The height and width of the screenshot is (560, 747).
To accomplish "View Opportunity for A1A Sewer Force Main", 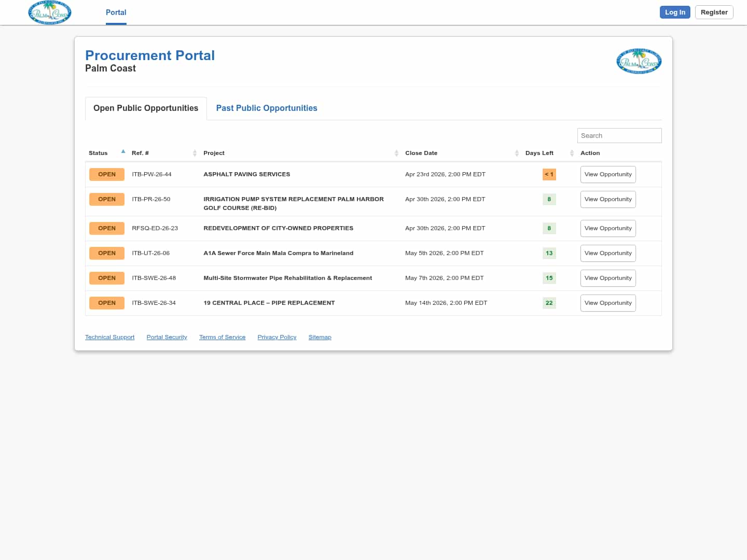I will tap(608, 254).
